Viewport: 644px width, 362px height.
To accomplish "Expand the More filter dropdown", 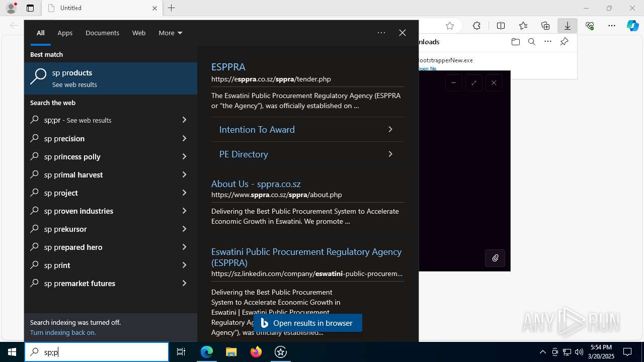I will (171, 33).
